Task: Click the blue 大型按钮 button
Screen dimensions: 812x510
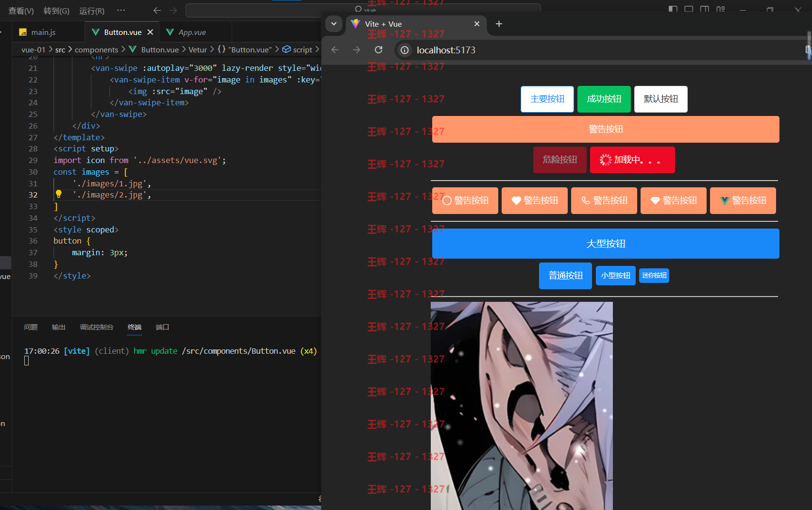Action: coord(606,244)
